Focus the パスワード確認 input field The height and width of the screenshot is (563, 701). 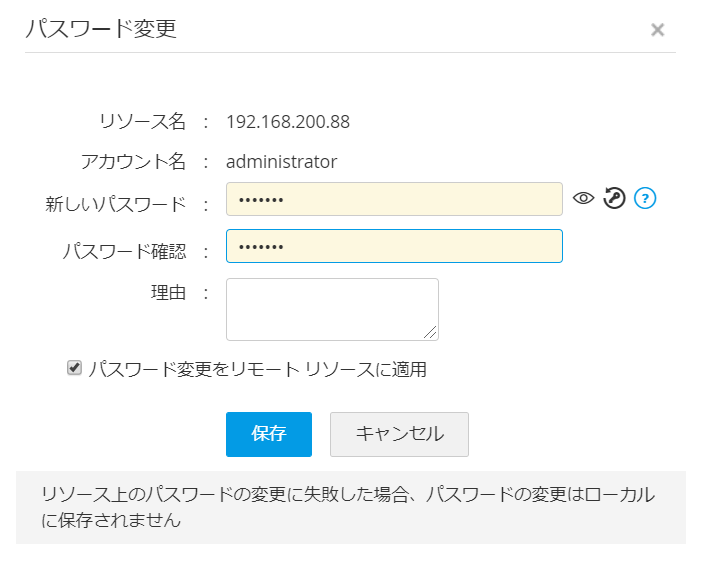(x=394, y=246)
